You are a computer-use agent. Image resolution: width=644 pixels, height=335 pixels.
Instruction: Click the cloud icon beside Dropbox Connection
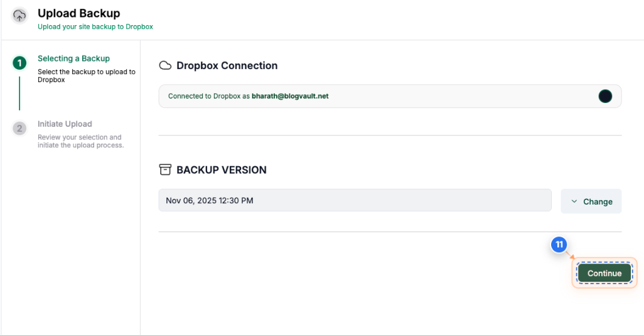pos(165,65)
